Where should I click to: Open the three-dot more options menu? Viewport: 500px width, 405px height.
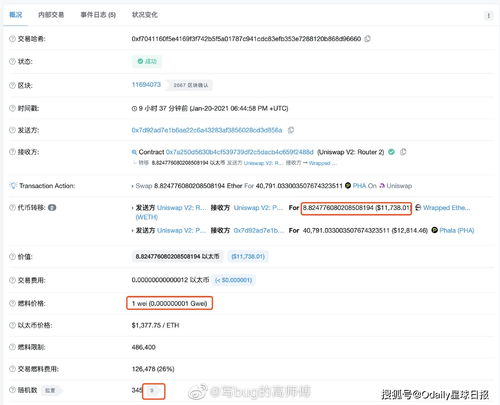coord(488,15)
